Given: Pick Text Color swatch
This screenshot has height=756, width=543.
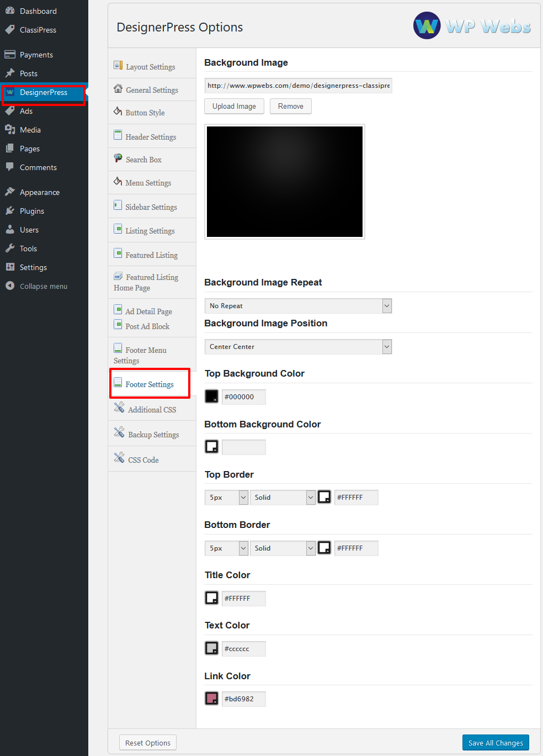Looking at the screenshot, I should tap(212, 648).
